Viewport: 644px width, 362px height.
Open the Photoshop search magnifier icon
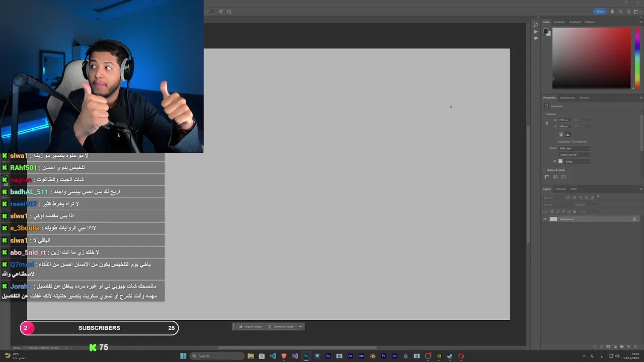point(620,12)
